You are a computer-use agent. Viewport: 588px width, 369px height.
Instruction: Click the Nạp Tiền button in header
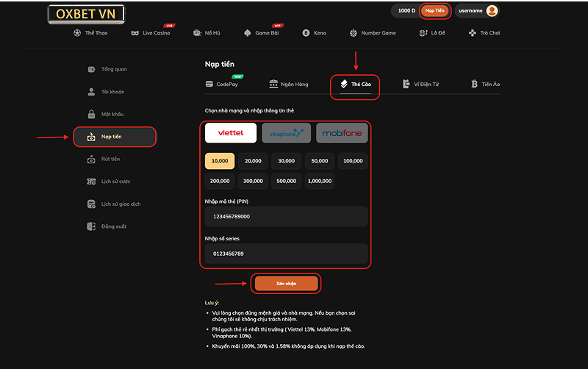pos(434,11)
